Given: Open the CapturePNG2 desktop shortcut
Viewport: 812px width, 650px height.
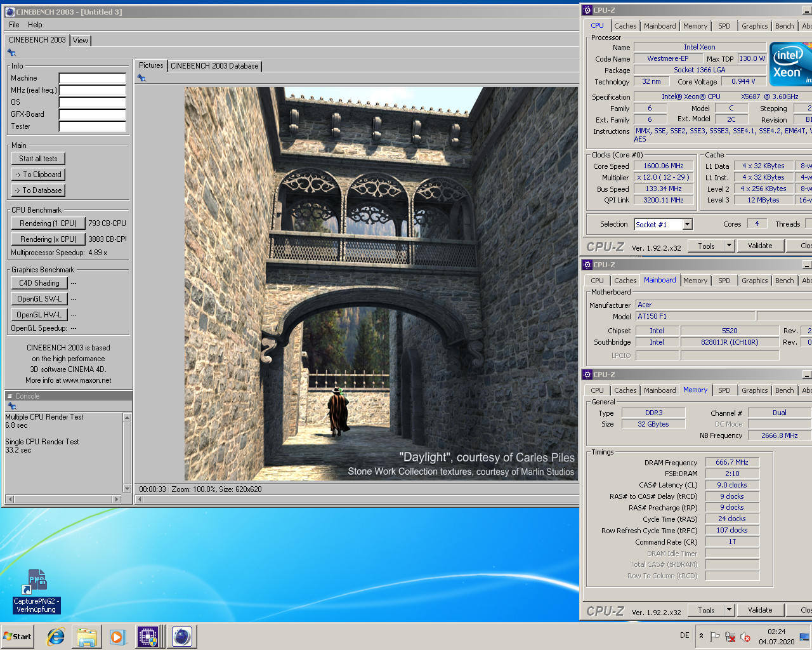Looking at the screenshot, I should pyautogui.click(x=37, y=591).
